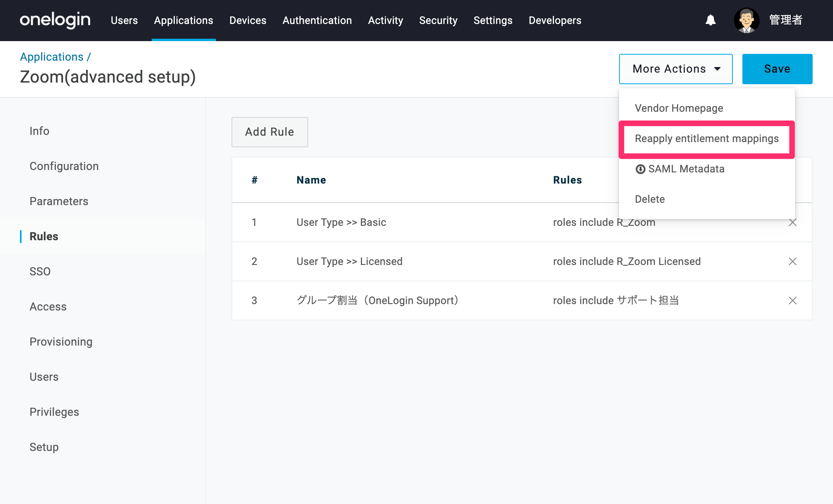Select Reapply entitlement mappings
This screenshot has height=504, width=833.
[x=706, y=138]
